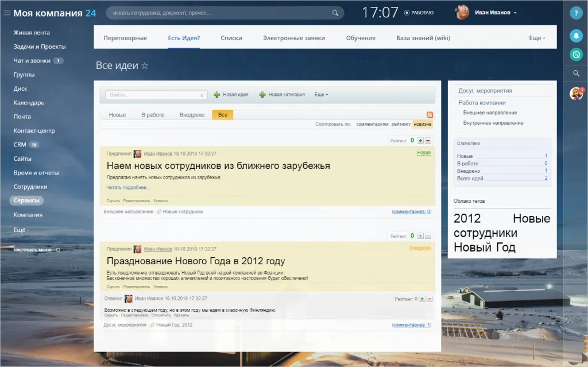Open Календарь in sidebar
The image size is (588, 367).
pos(29,102)
